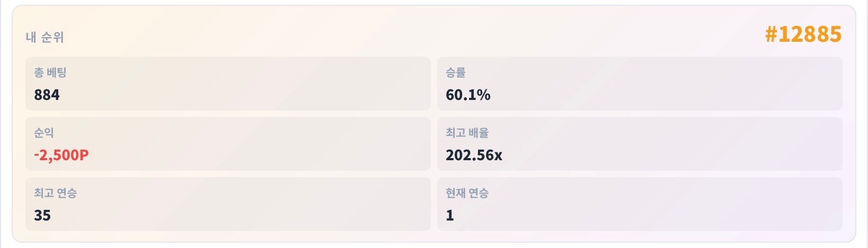Click the 총 베팅 label
The width and height of the screenshot is (868, 248).
50,73
